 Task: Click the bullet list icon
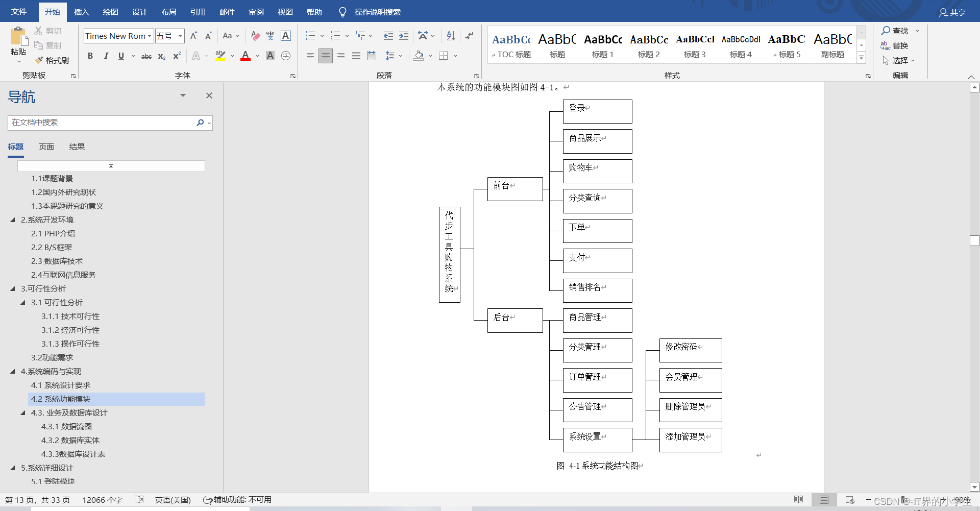pyautogui.click(x=310, y=36)
